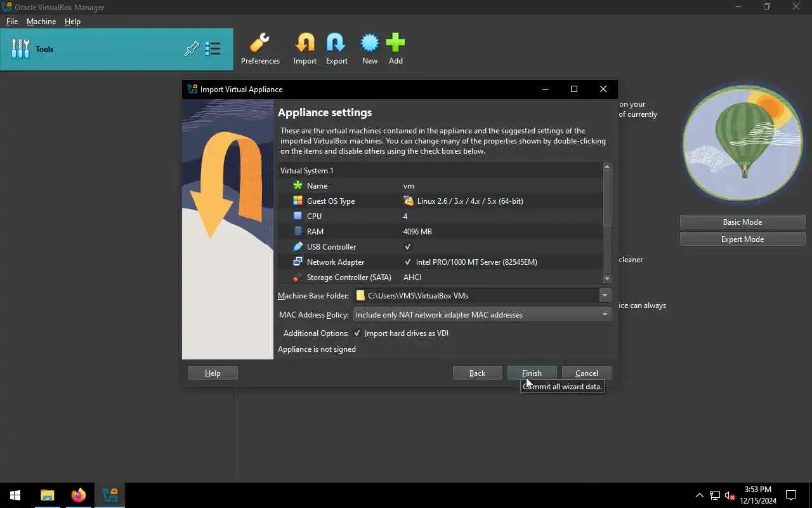
Task: Open the notifications center icon
Action: tap(791, 495)
